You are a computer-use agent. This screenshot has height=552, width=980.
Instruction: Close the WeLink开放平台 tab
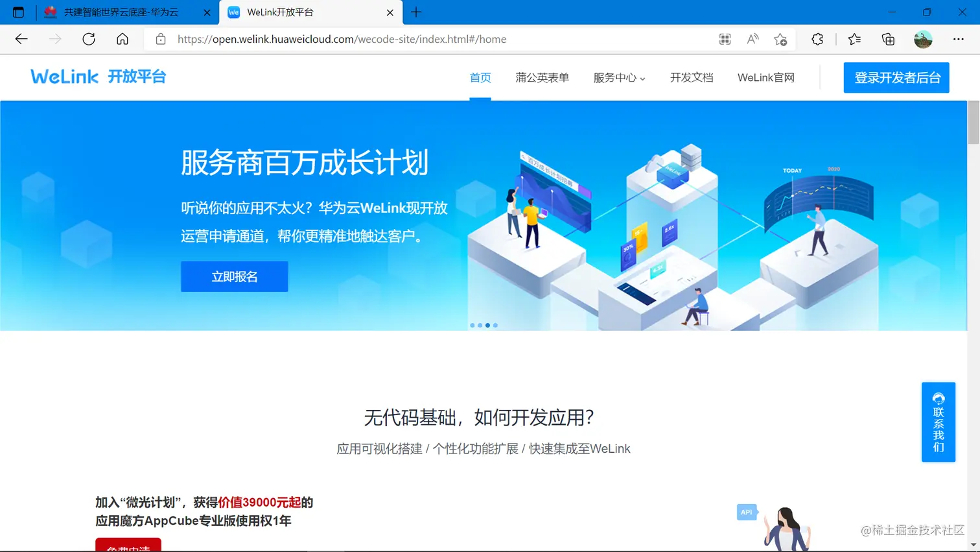390,12
